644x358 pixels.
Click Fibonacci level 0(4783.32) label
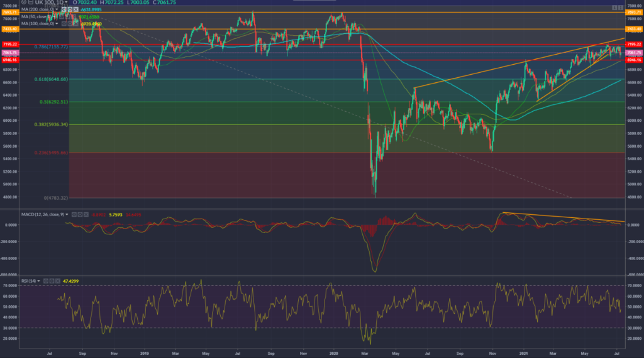click(56, 198)
